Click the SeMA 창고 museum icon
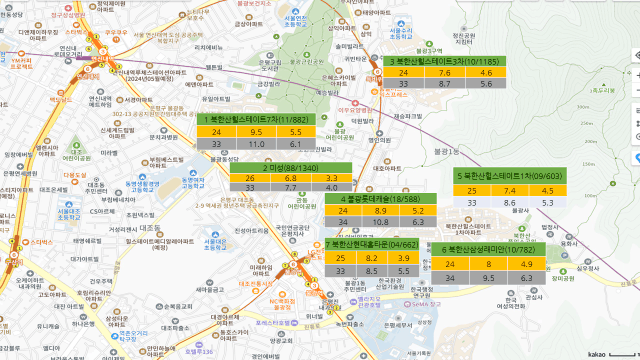This screenshot has width=640, height=360. [407, 304]
